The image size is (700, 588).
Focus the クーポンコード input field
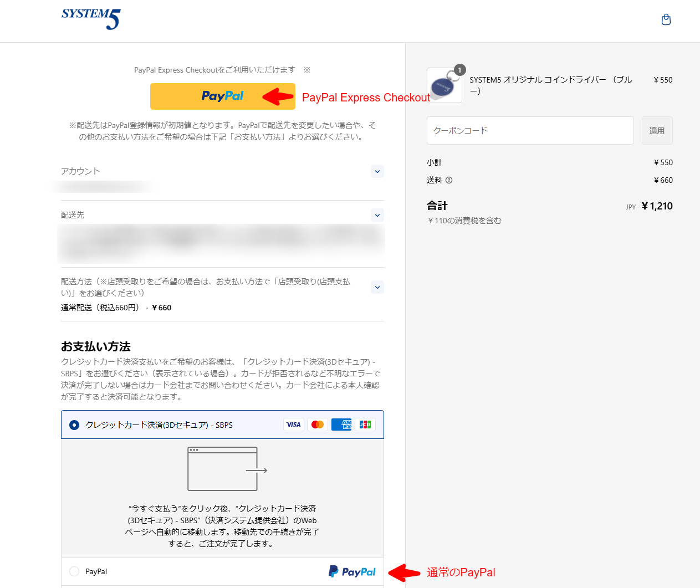coord(530,130)
